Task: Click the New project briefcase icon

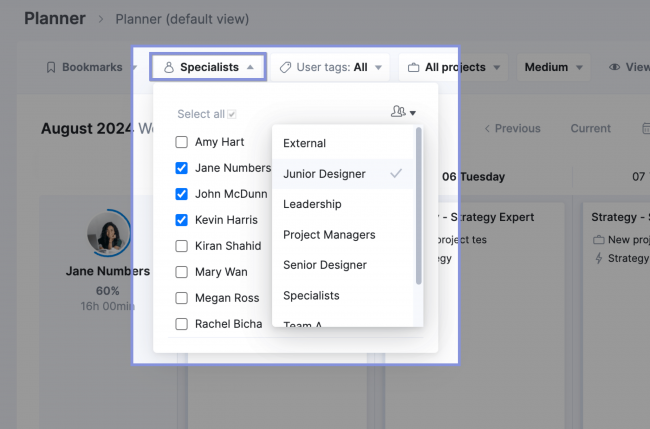Action: coord(598,240)
